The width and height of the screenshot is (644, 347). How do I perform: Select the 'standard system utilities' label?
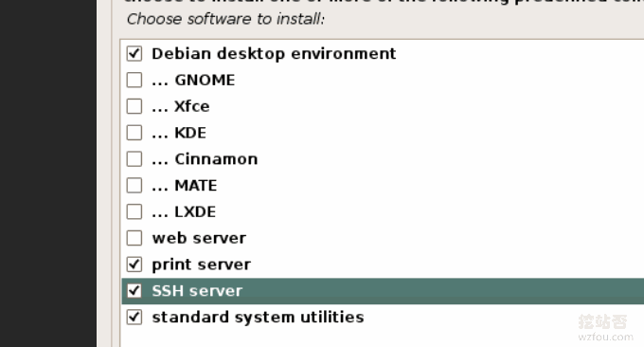[258, 318]
